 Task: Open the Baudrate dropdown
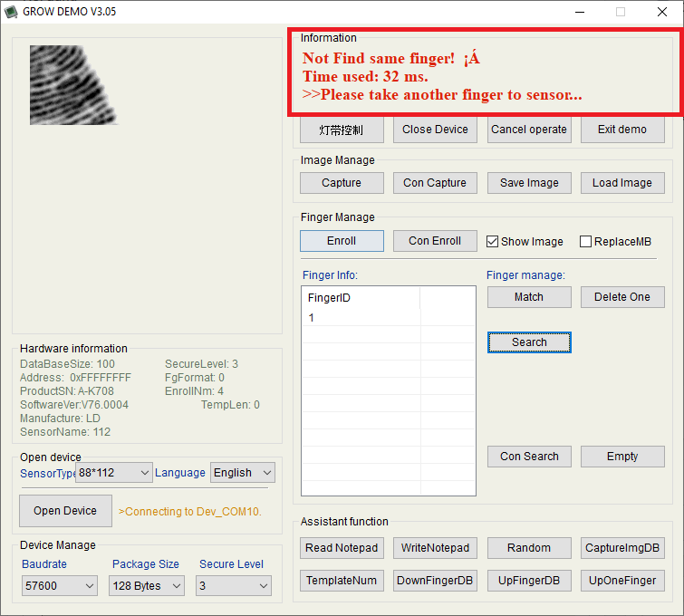pyautogui.click(x=59, y=586)
